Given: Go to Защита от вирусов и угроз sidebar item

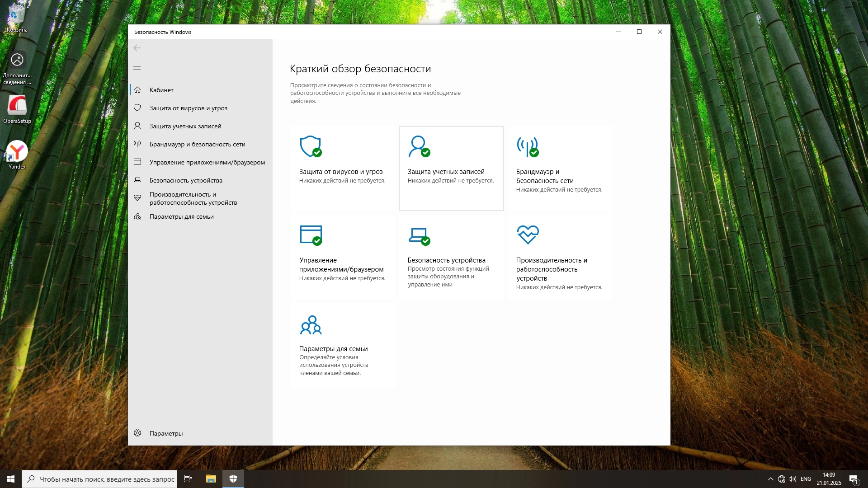Looking at the screenshot, I should pyautogui.click(x=188, y=108).
